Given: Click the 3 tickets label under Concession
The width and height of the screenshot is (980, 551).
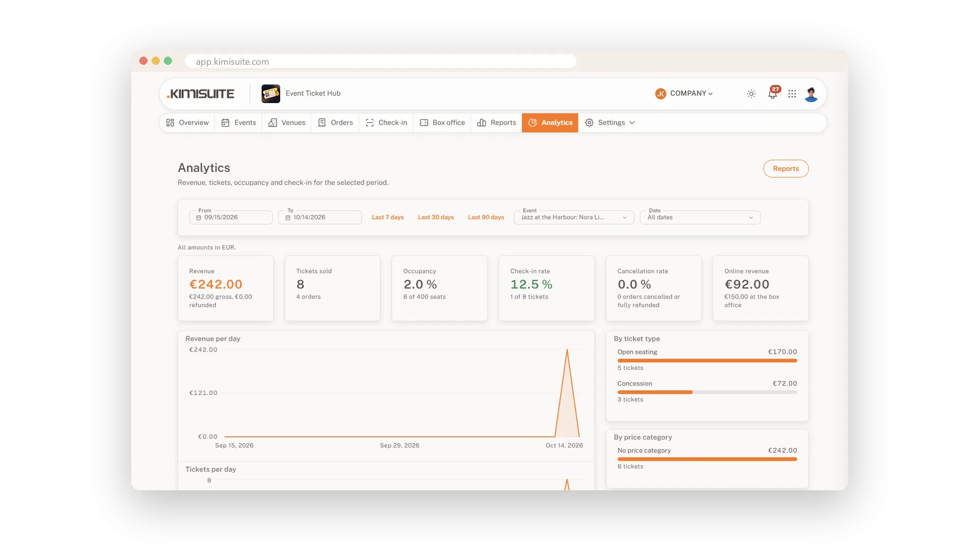Looking at the screenshot, I should click(630, 399).
